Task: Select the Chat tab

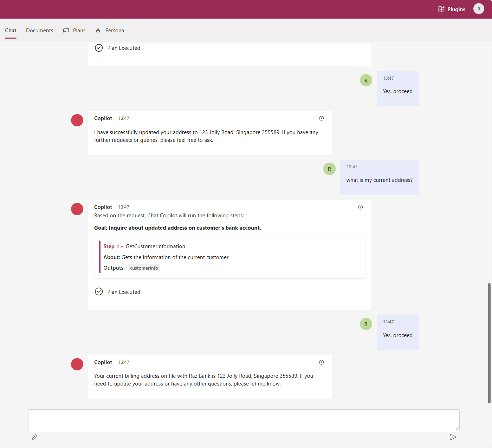Action: 11,31
